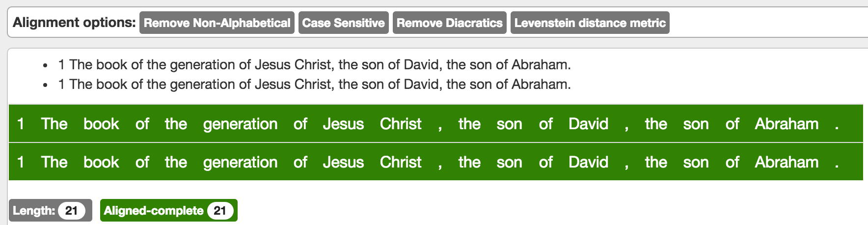
Task: Select the Levenstein distance metric button
Action: click(x=590, y=23)
